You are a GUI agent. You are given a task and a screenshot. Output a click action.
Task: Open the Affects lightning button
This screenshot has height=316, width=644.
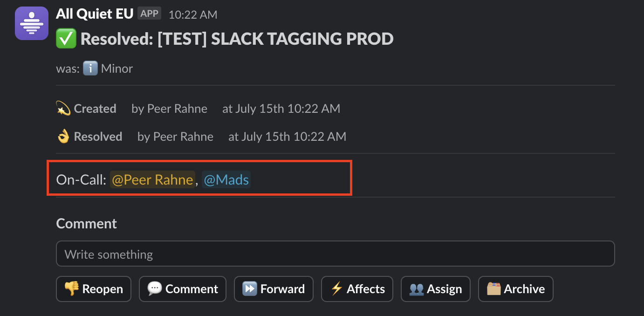coord(357,289)
